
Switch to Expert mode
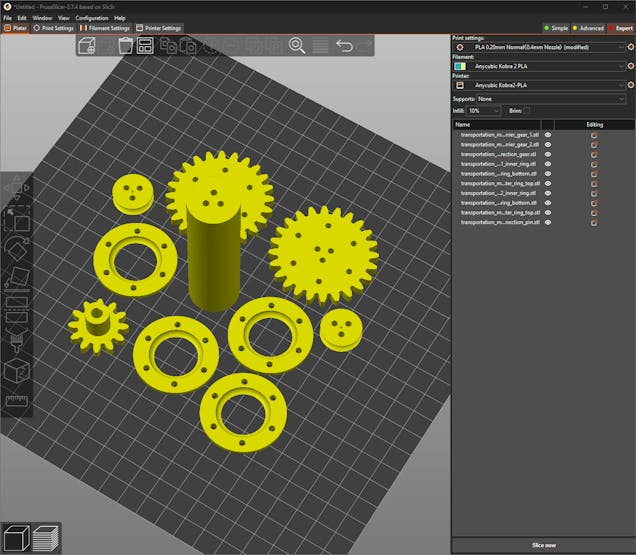[x=619, y=28]
